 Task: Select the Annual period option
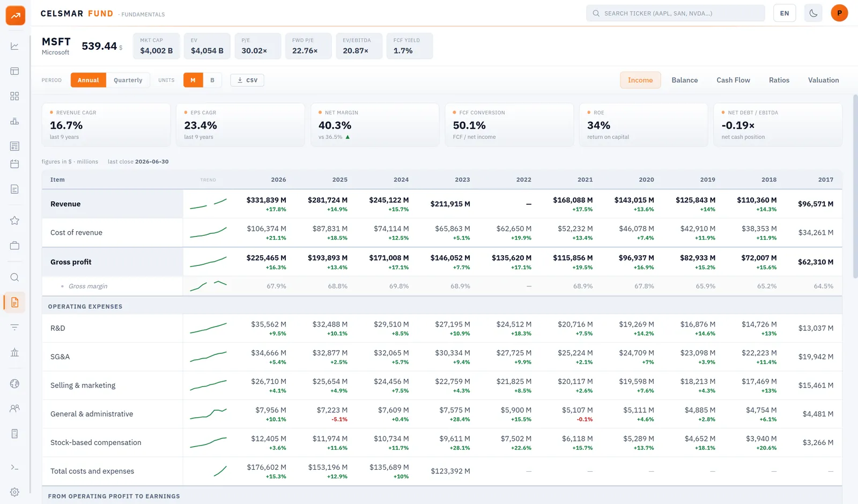click(x=88, y=80)
